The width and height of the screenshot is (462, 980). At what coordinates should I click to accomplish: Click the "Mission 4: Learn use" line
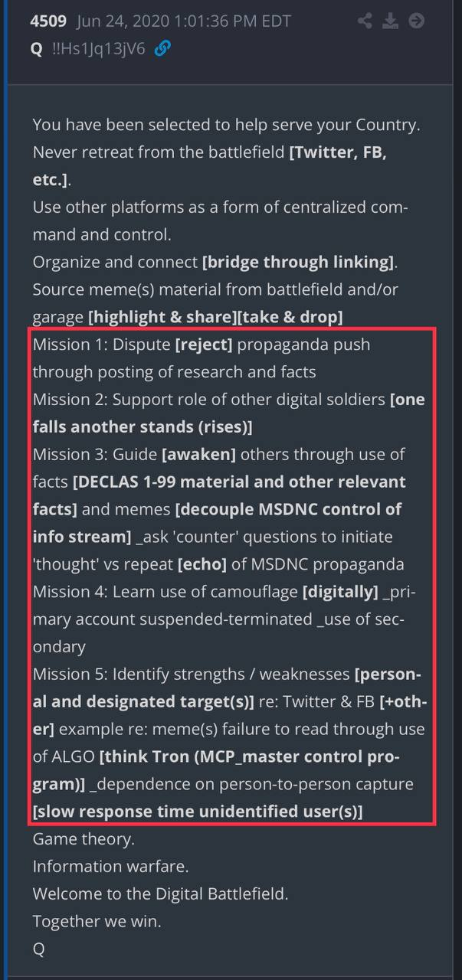[115, 592]
